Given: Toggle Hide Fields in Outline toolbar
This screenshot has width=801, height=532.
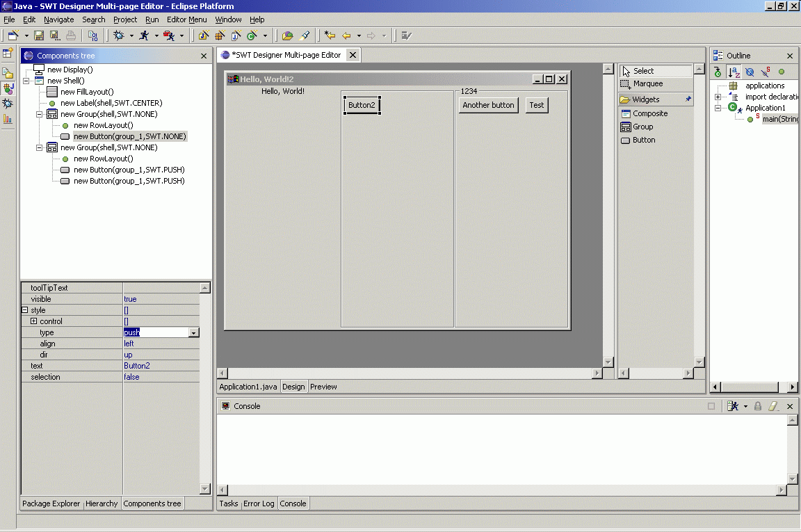Looking at the screenshot, I should point(750,72).
